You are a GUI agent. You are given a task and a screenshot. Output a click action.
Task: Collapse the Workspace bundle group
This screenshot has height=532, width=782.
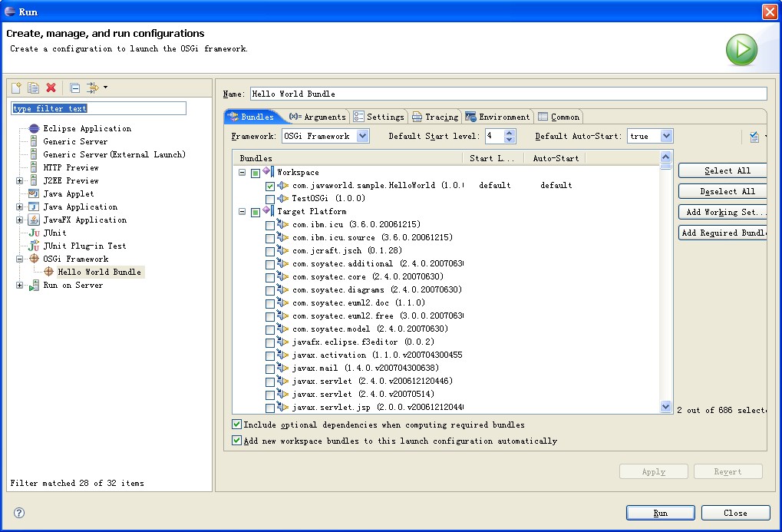click(x=242, y=172)
